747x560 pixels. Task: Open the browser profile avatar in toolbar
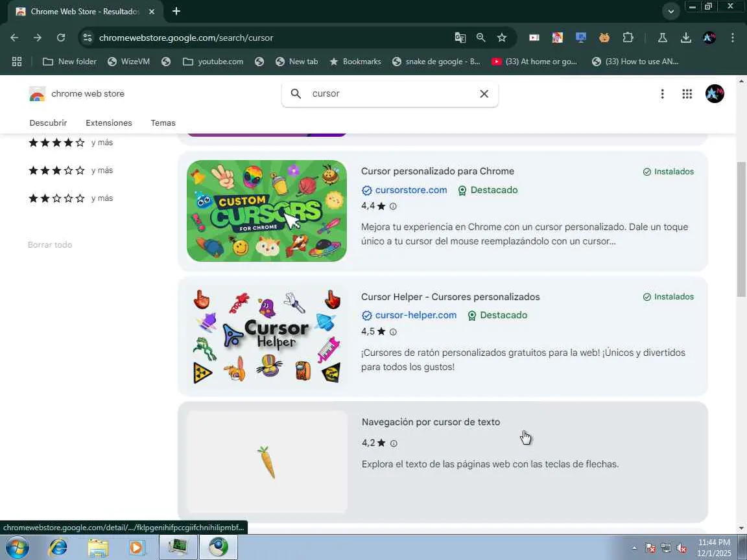pyautogui.click(x=709, y=38)
